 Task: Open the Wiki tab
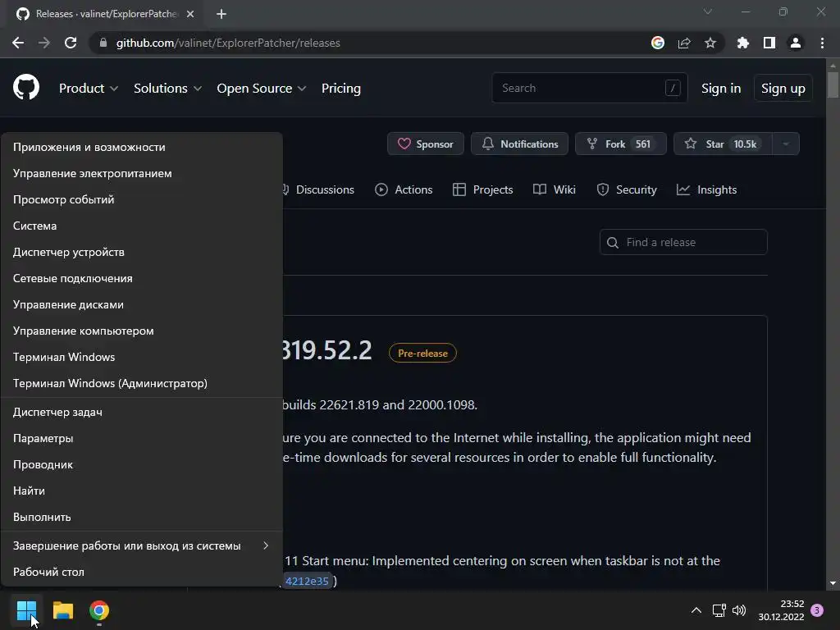coord(555,189)
